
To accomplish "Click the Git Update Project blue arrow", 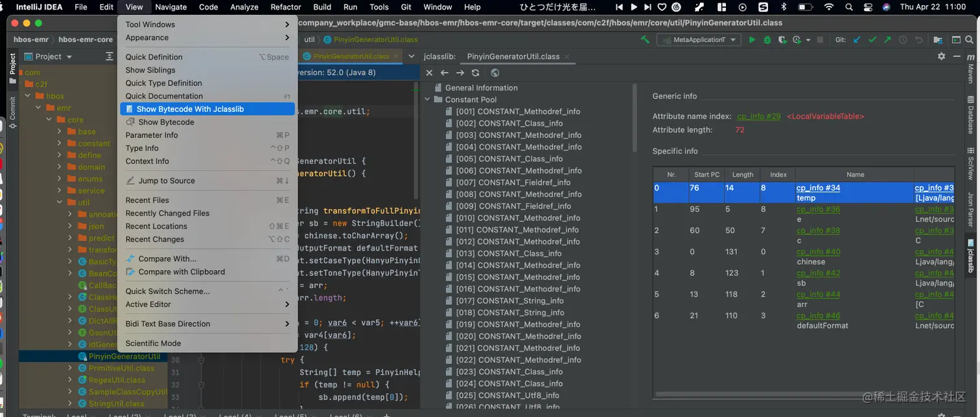I will pos(857,39).
